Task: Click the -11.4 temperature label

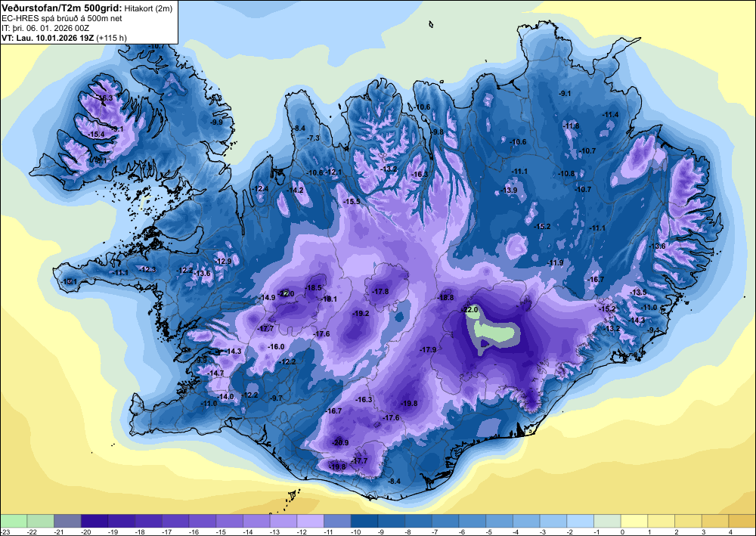Action: (x=610, y=115)
